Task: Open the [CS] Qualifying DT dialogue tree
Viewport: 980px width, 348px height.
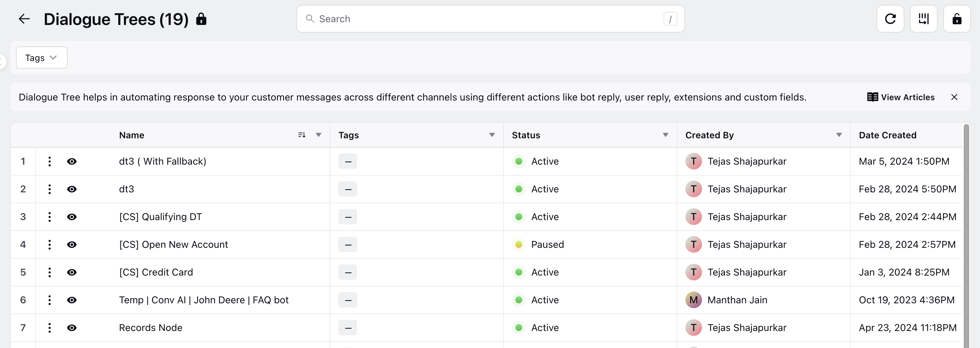Action: tap(160, 217)
